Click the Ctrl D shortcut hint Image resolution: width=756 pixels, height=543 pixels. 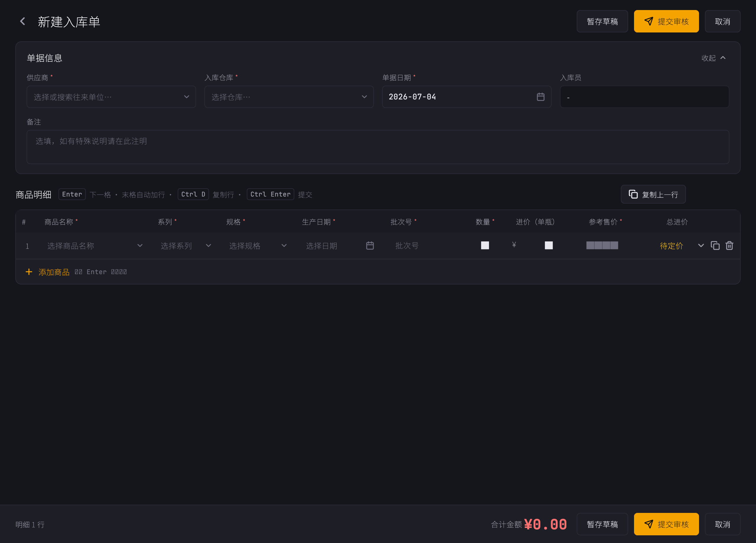tap(193, 194)
